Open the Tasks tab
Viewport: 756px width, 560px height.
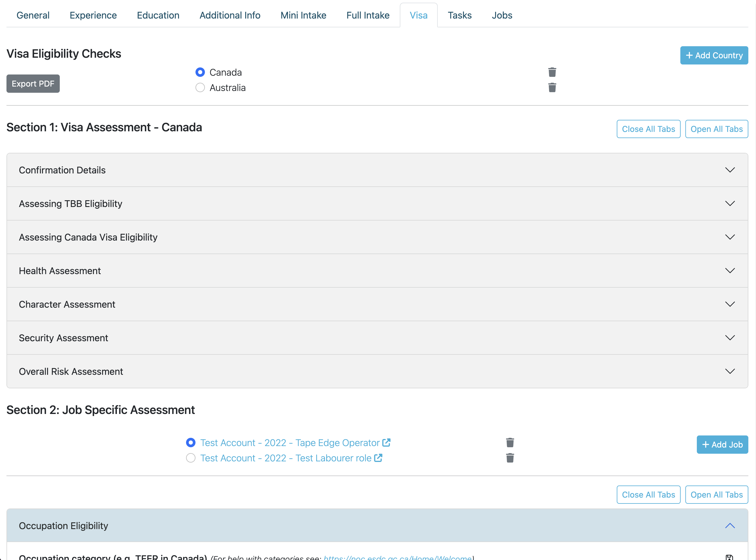click(459, 15)
